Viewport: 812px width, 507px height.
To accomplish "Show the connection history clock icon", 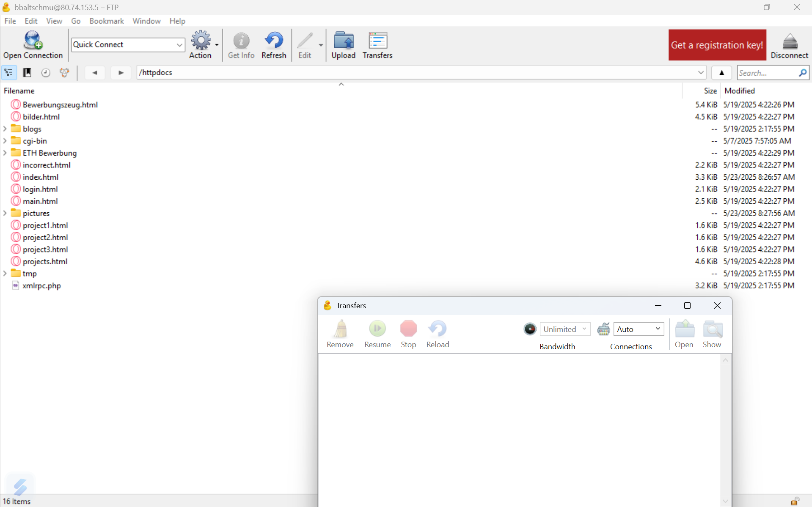I will 46,73.
